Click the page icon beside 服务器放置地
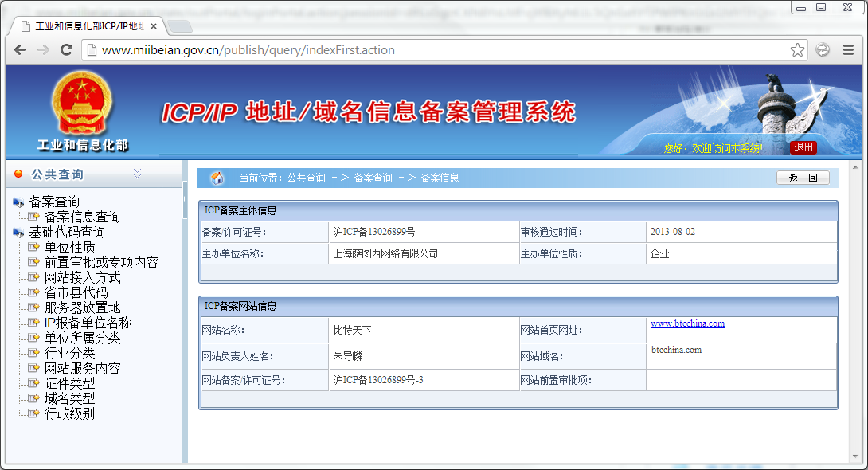 coord(33,307)
